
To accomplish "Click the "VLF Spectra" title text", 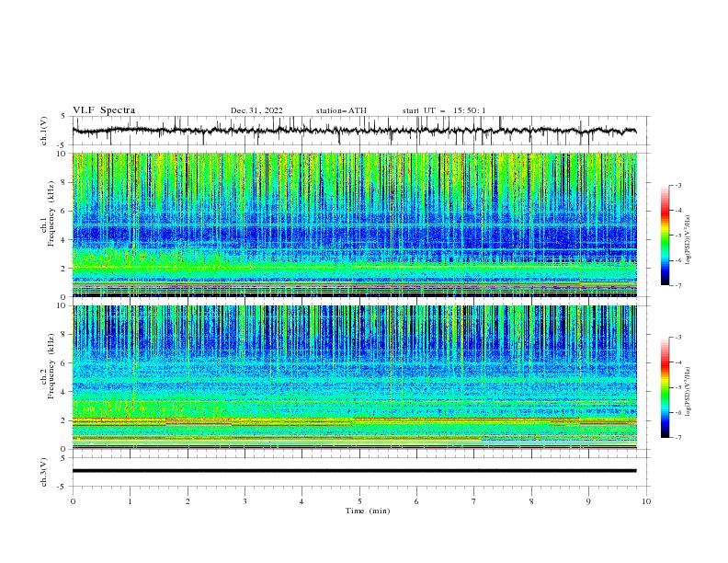I will coord(104,110).
